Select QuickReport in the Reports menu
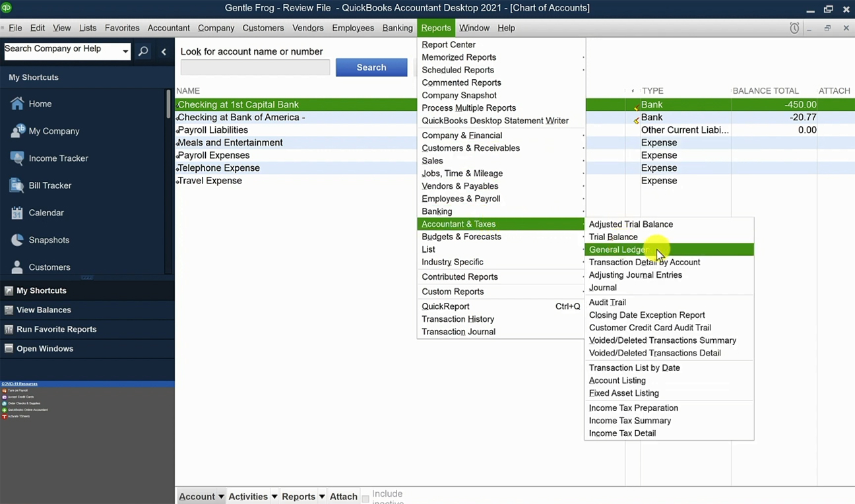The image size is (855, 504). tap(501, 306)
